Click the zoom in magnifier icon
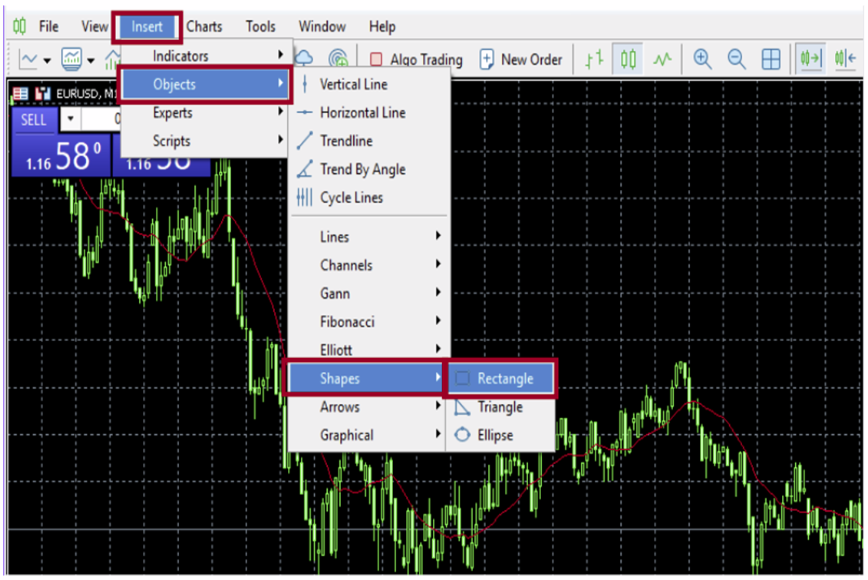 coord(703,59)
